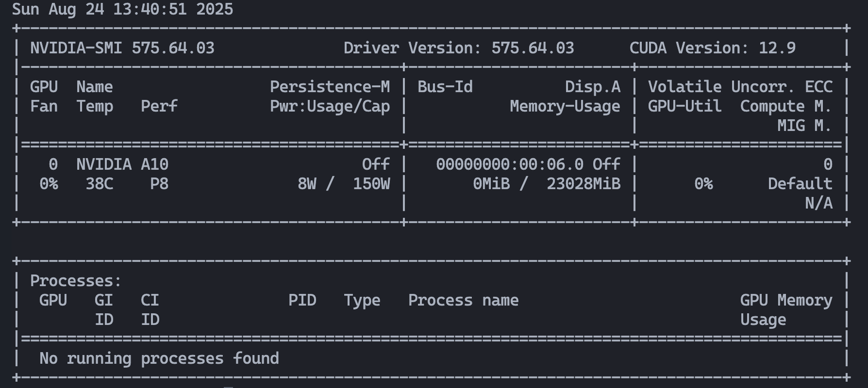This screenshot has height=388, width=868.
Task: Click the No running processes found message
Action: point(159,358)
